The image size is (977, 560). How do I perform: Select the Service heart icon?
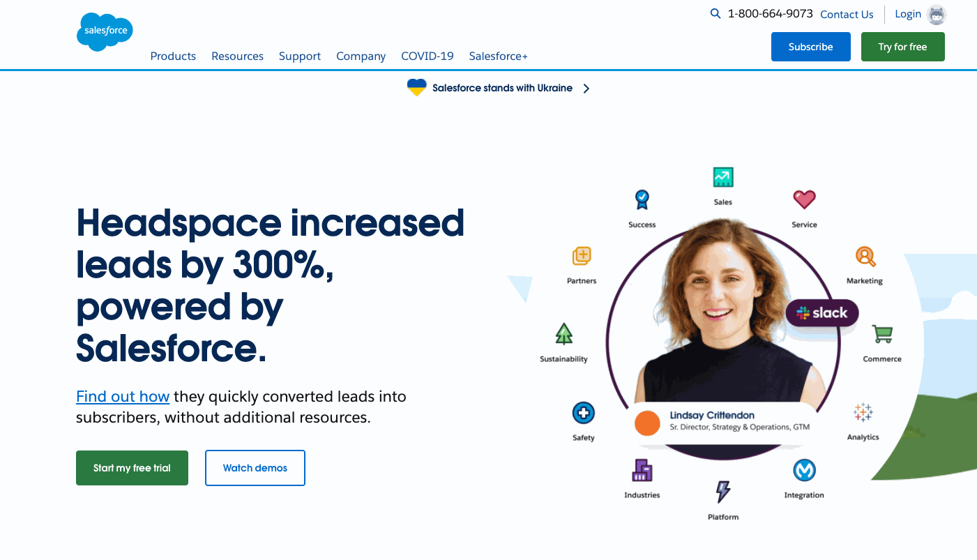804,199
